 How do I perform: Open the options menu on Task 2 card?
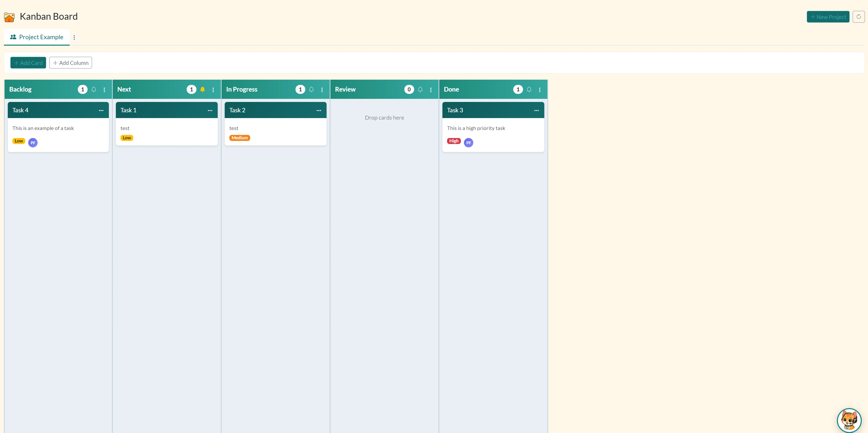tap(319, 110)
